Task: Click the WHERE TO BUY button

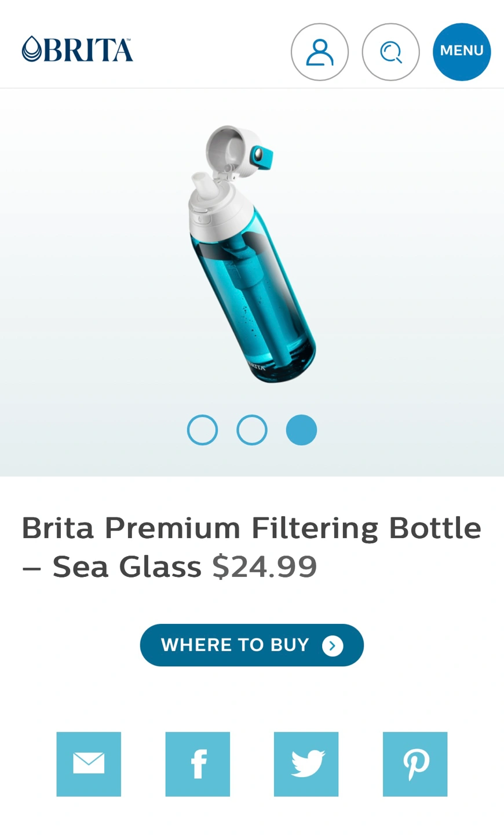Action: pos(252,645)
